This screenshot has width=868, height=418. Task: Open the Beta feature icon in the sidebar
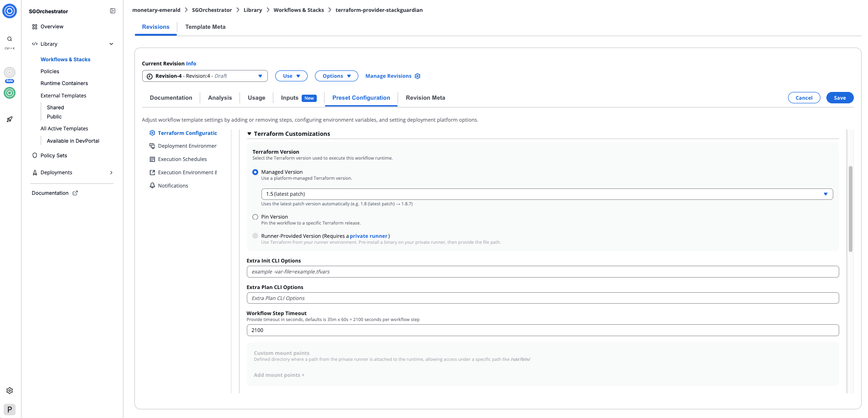[9, 72]
